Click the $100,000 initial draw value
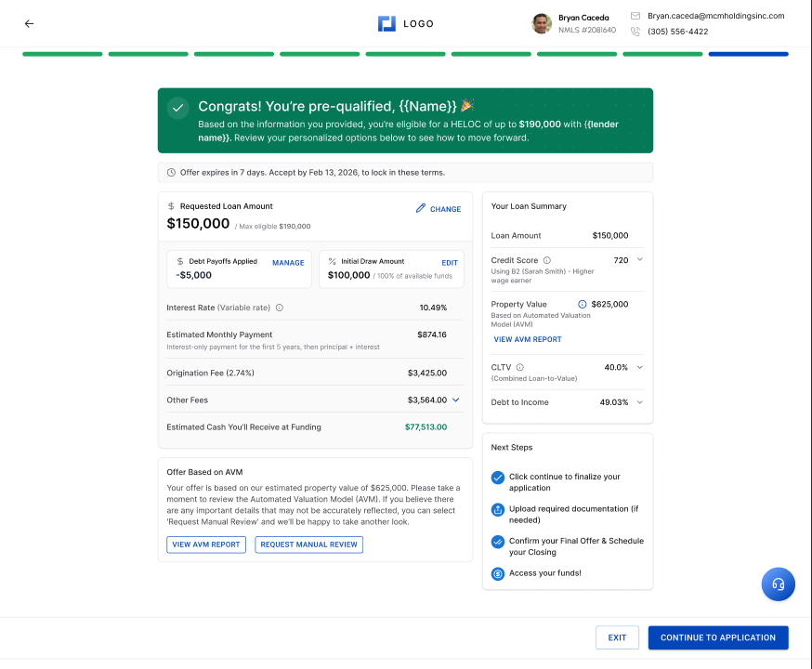This screenshot has width=812, height=669. [348, 275]
